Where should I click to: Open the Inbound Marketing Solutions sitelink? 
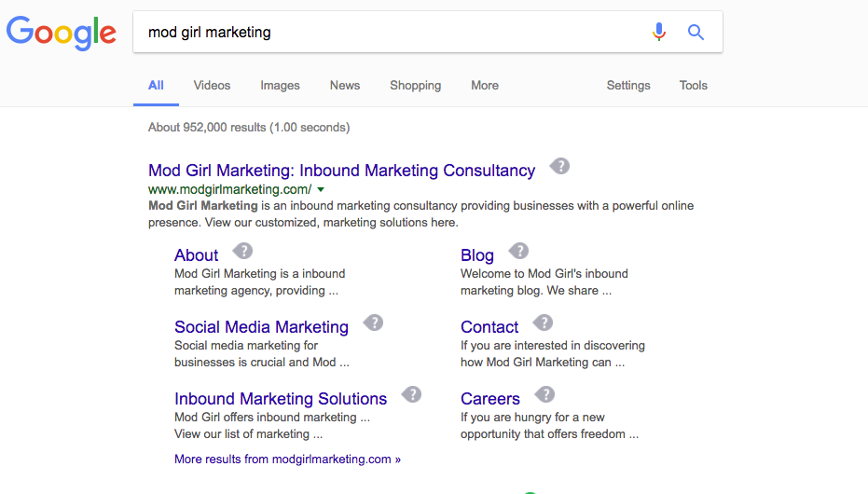tap(281, 399)
